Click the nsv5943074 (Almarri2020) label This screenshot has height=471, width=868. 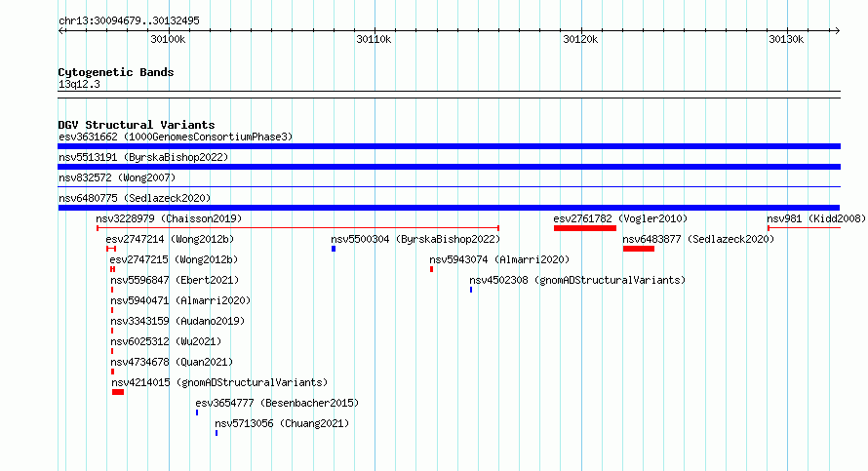(x=499, y=259)
